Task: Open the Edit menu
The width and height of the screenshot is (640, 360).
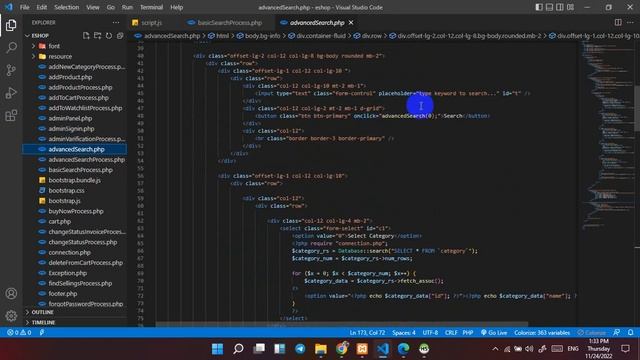Action: coord(42,7)
